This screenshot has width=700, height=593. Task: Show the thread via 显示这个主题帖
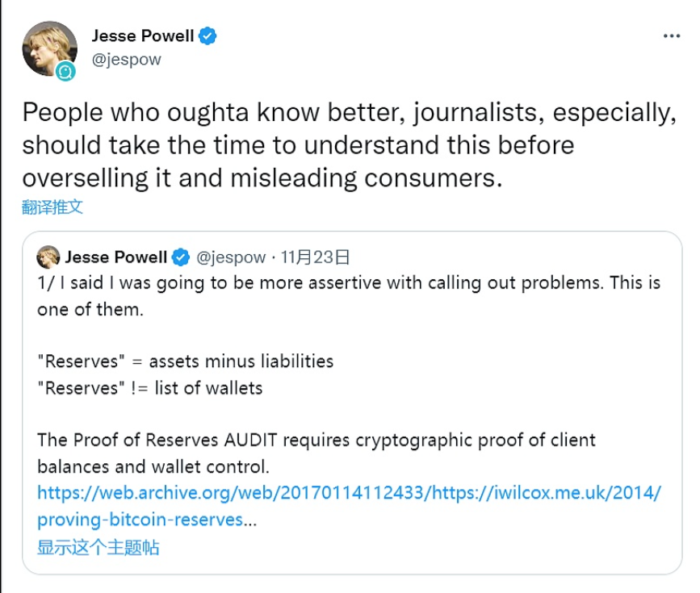98,547
